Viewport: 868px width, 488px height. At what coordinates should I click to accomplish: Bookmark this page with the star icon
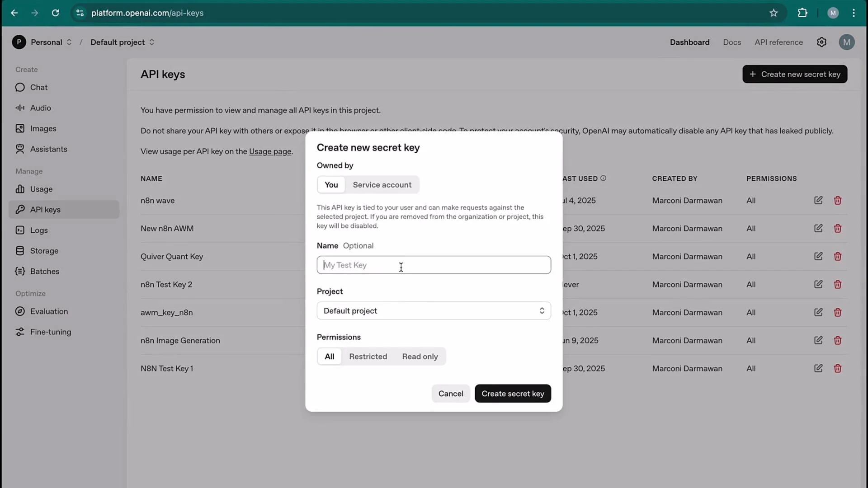pyautogui.click(x=774, y=13)
